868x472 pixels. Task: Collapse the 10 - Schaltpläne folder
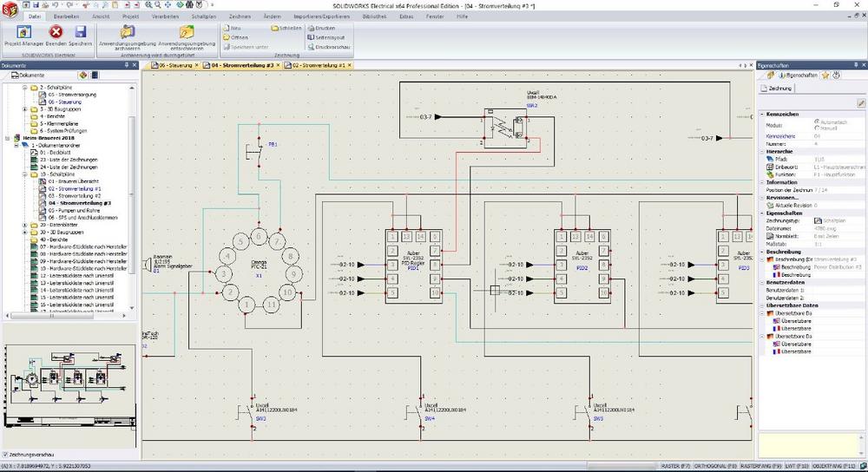pos(25,174)
